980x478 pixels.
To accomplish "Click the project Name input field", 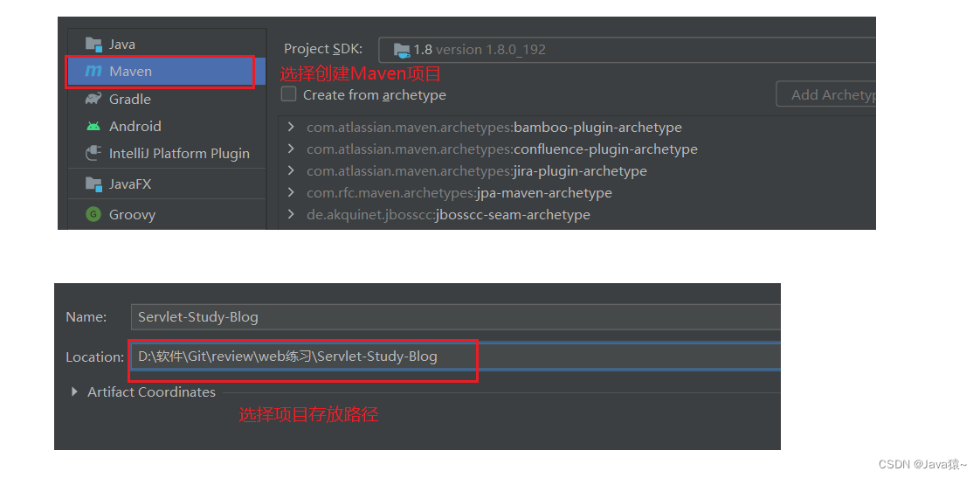I will pyautogui.click(x=456, y=317).
